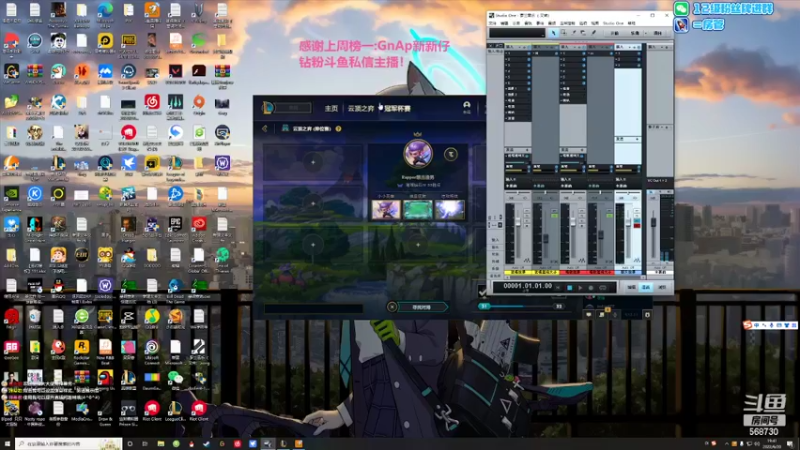
Task: Click the Play button in Studio One transport
Action: (580, 287)
